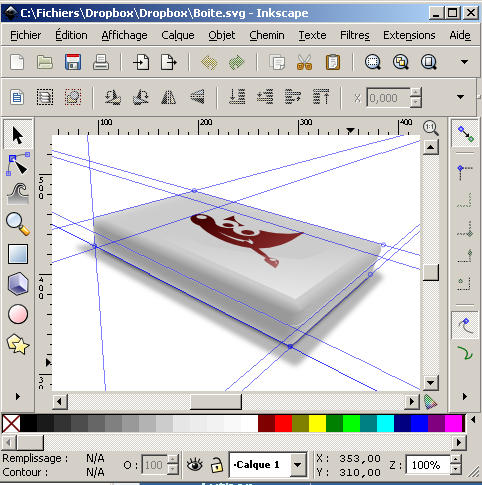Raise selection one step
The width and height of the screenshot is (482, 485).
point(293,97)
